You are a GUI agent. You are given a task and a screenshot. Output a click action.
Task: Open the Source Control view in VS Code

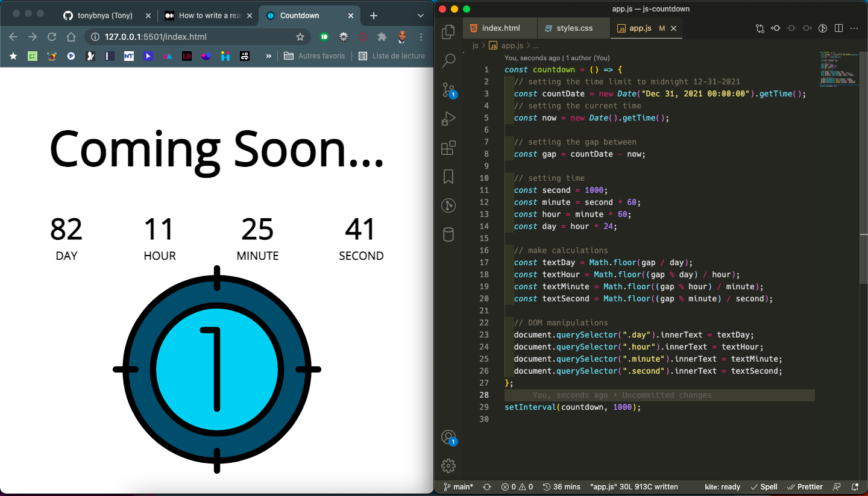[448, 89]
